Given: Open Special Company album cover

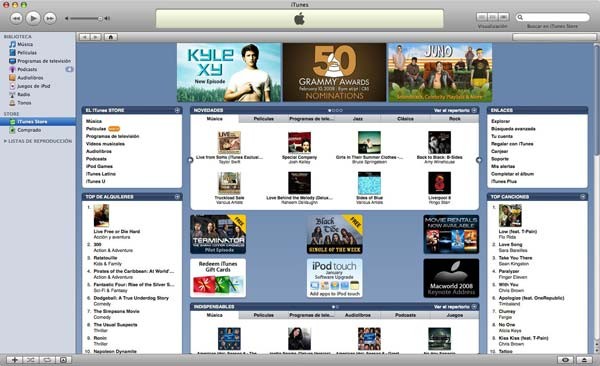Looking at the screenshot, I should (299, 142).
